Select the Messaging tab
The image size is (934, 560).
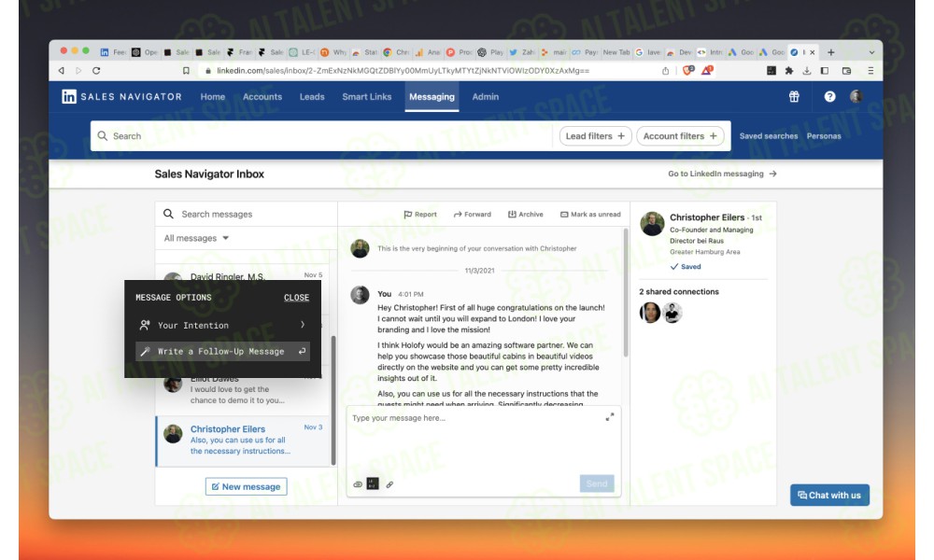432,96
